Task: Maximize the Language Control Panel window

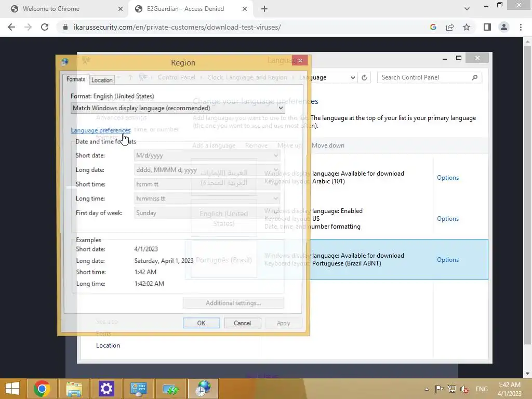Action: 459,58
